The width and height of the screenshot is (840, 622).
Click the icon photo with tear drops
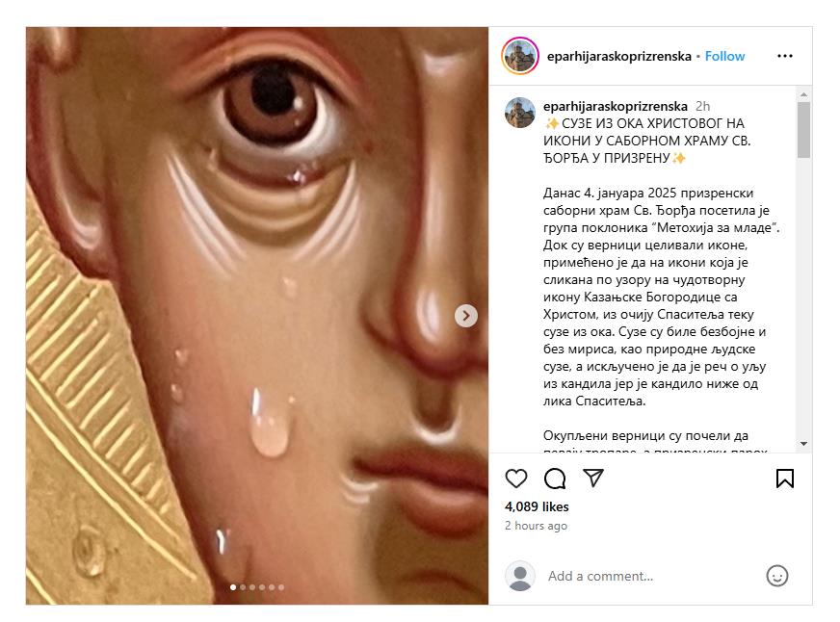pyautogui.click(x=257, y=316)
